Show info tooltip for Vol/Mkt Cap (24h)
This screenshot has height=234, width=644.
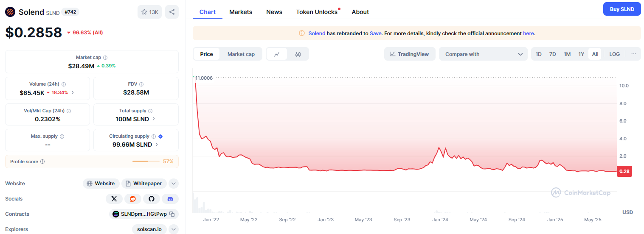coord(69,111)
